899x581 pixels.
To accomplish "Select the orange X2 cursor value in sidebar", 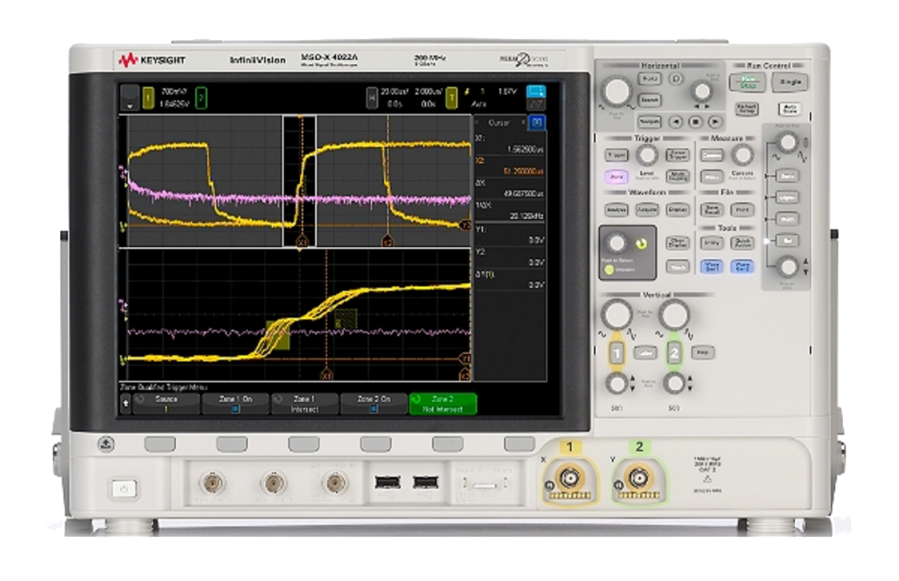I will pyautogui.click(x=523, y=171).
